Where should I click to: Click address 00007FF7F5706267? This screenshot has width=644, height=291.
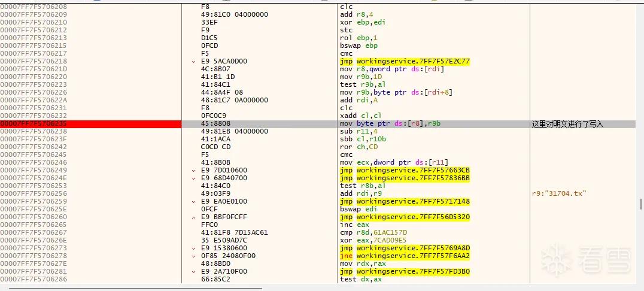pyautogui.click(x=34, y=233)
